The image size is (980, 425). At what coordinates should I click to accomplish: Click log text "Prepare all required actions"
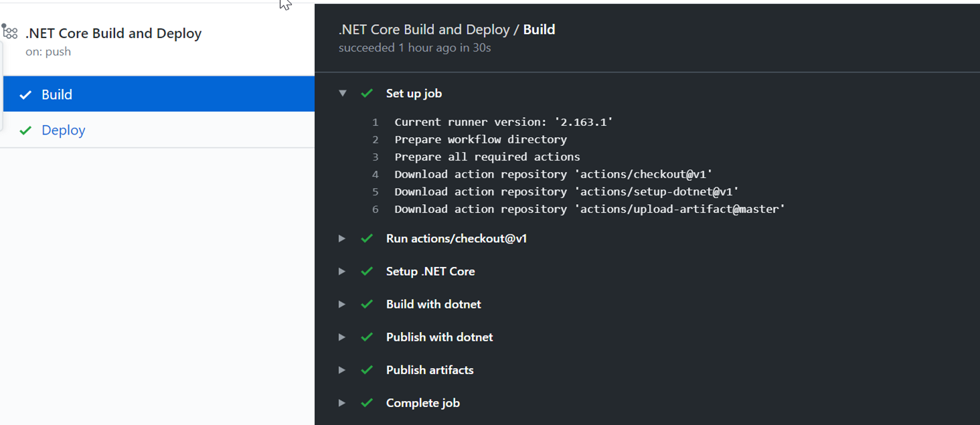point(487,157)
